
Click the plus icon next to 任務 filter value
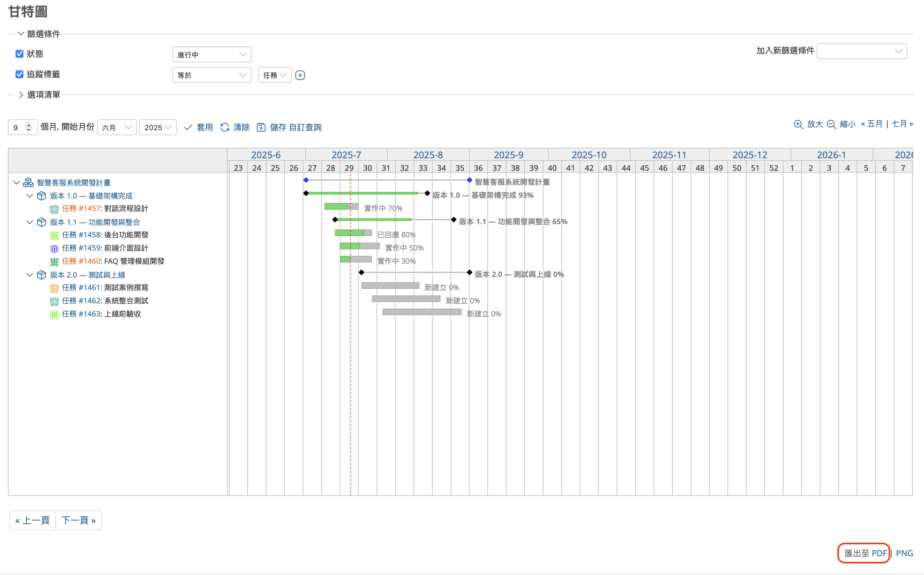pos(300,75)
